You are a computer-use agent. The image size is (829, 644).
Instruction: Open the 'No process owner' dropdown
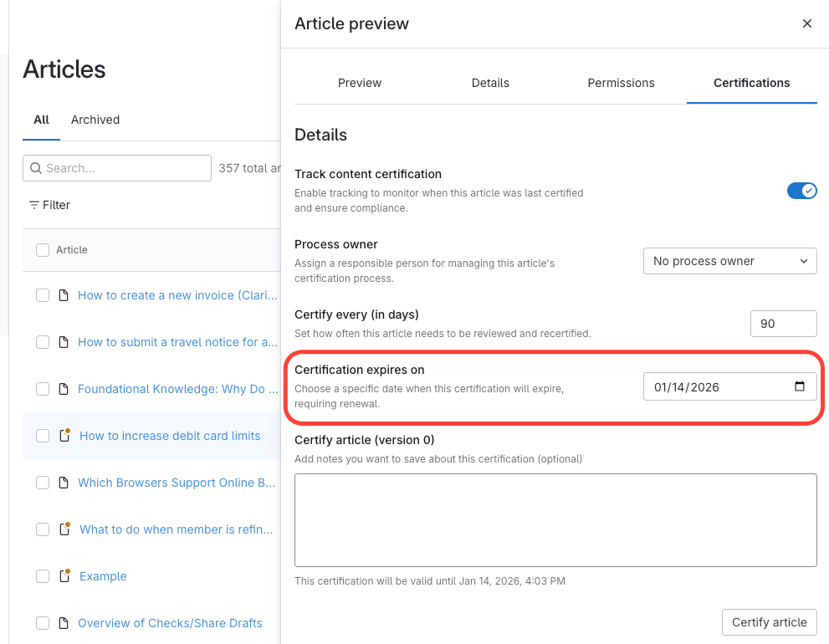point(729,261)
